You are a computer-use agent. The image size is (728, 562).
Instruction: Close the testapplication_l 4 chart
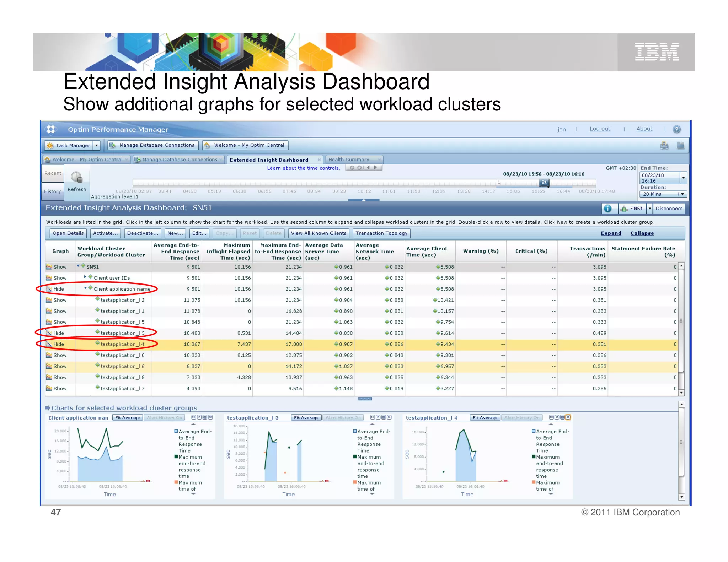(x=568, y=417)
